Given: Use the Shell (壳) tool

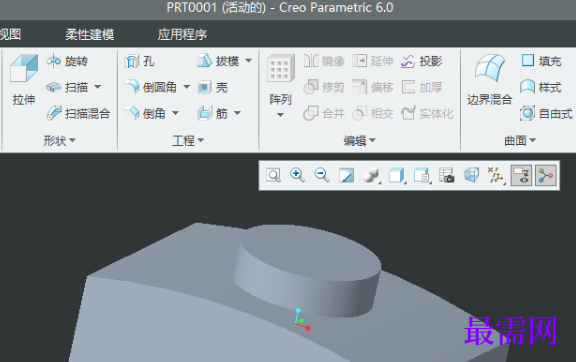Looking at the screenshot, I should coord(212,87).
